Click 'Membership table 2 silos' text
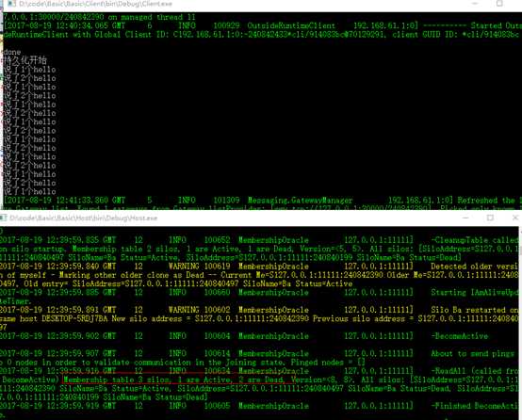 click(x=125, y=249)
